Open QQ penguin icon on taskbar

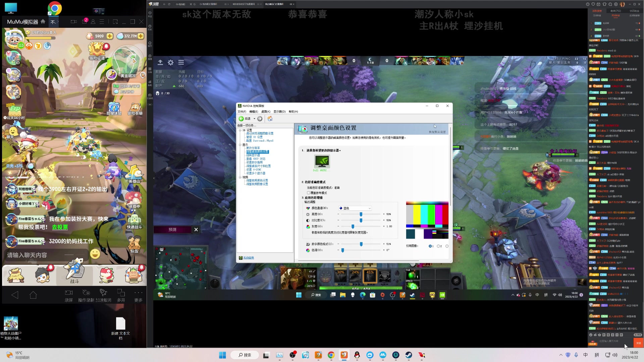357,355
